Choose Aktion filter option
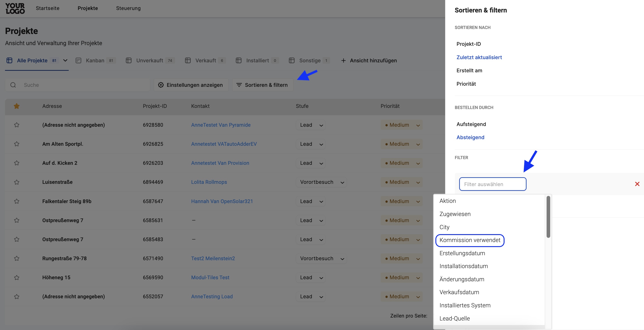Image resolution: width=644 pixels, height=330 pixels. tap(447, 201)
